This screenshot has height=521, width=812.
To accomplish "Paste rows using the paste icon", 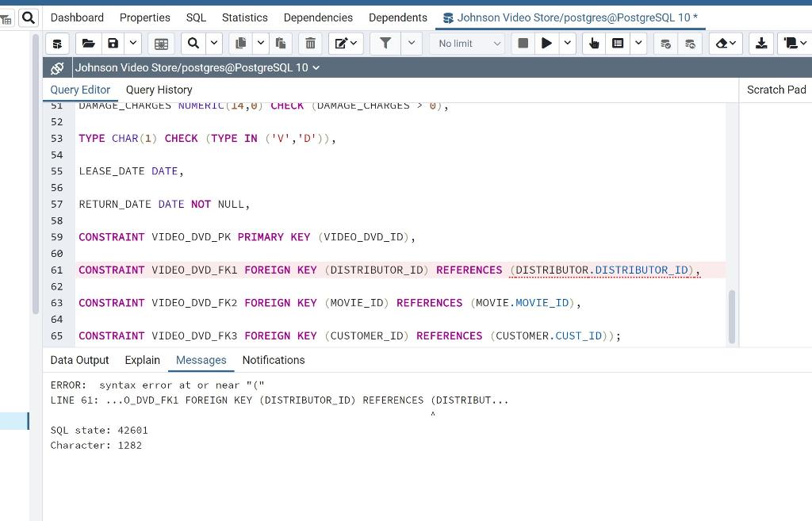I will point(279,44).
